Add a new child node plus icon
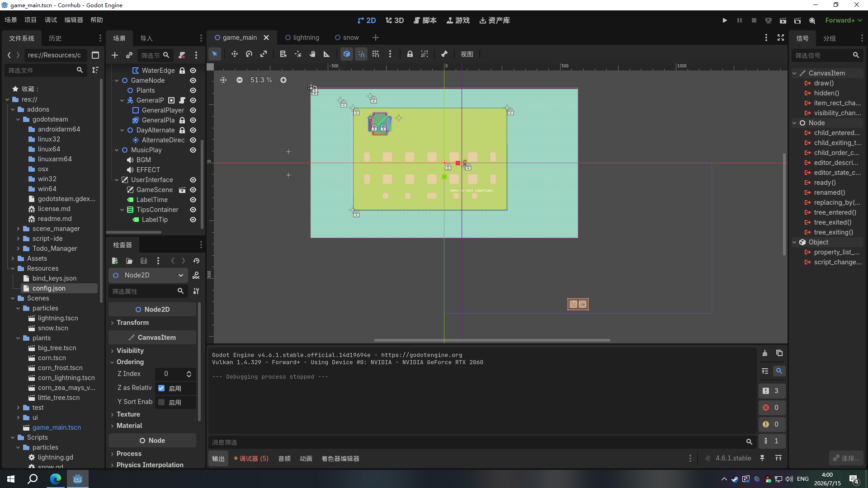868x488 pixels. point(115,55)
